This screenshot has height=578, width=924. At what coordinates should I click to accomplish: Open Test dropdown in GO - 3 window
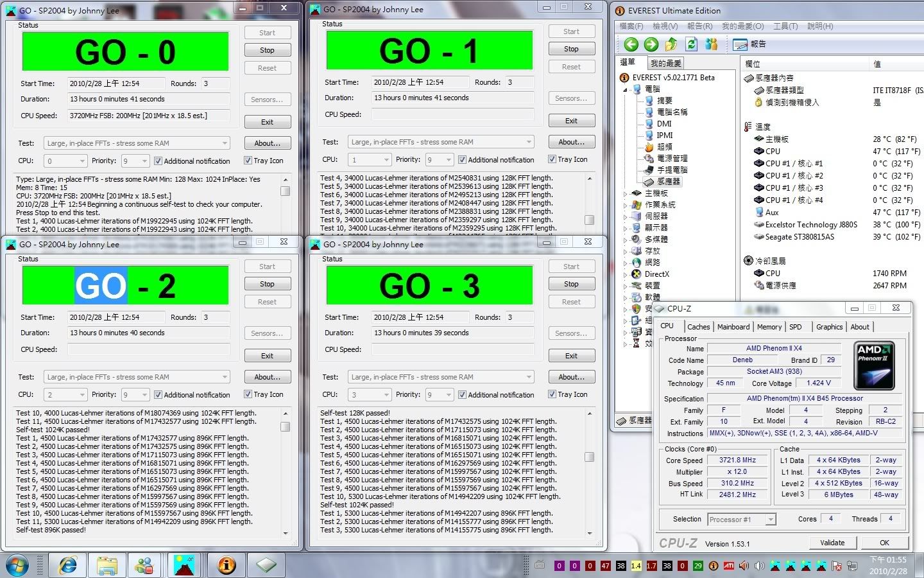441,377
